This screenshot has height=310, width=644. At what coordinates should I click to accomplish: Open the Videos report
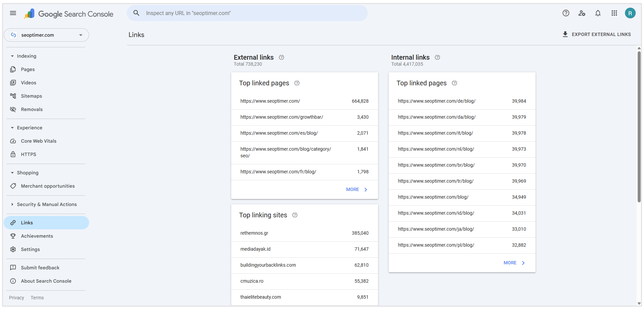[46, 83]
